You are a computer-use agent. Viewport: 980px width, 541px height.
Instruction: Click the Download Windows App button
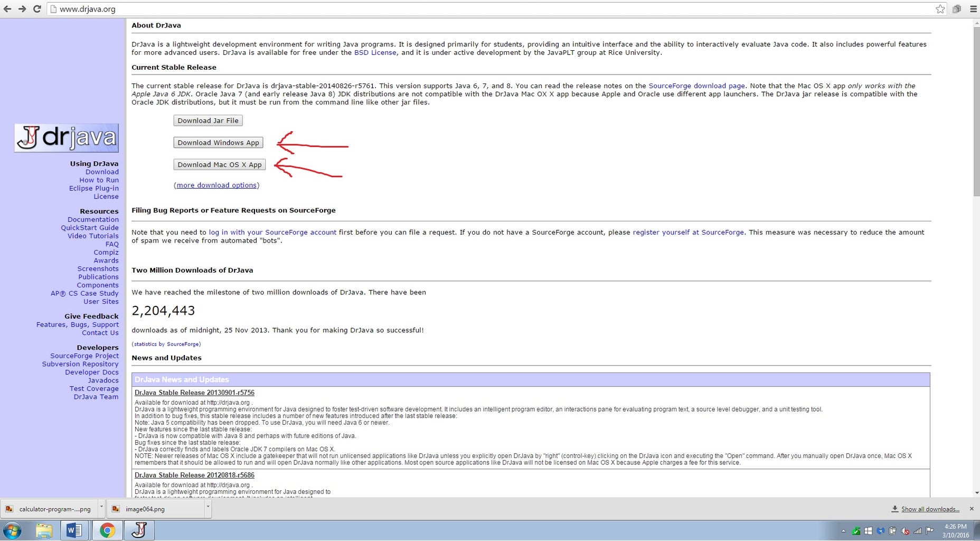[218, 143]
